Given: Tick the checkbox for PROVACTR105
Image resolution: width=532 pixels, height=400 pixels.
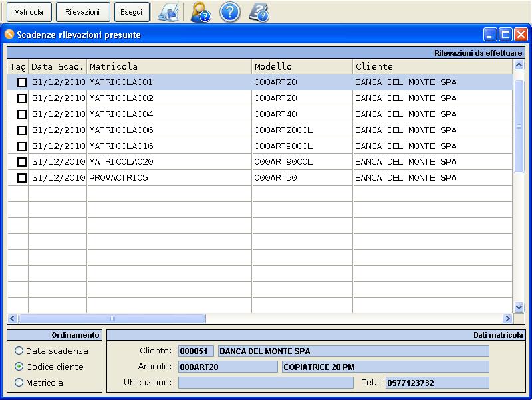Looking at the screenshot, I should click(22, 178).
